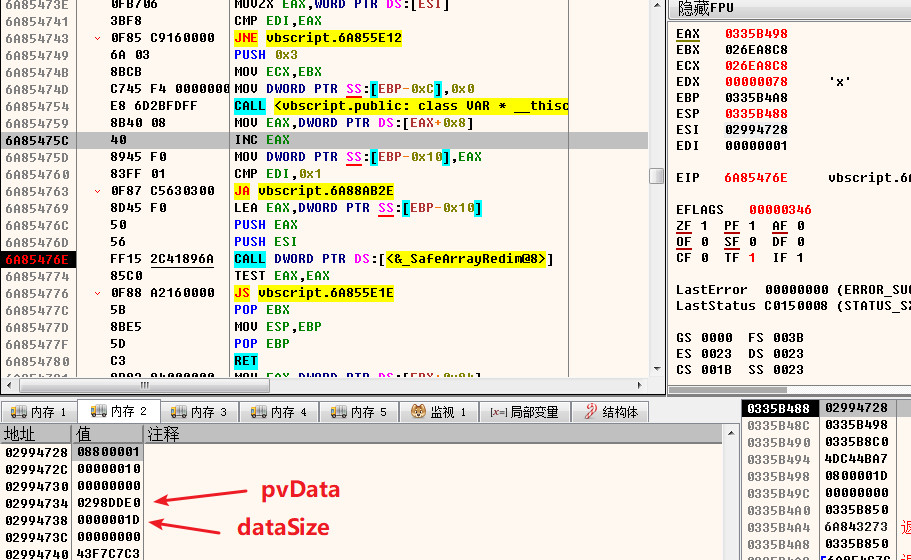
Task: Click the jump arrow marker beside the JNE instruction
Action: 97,38
